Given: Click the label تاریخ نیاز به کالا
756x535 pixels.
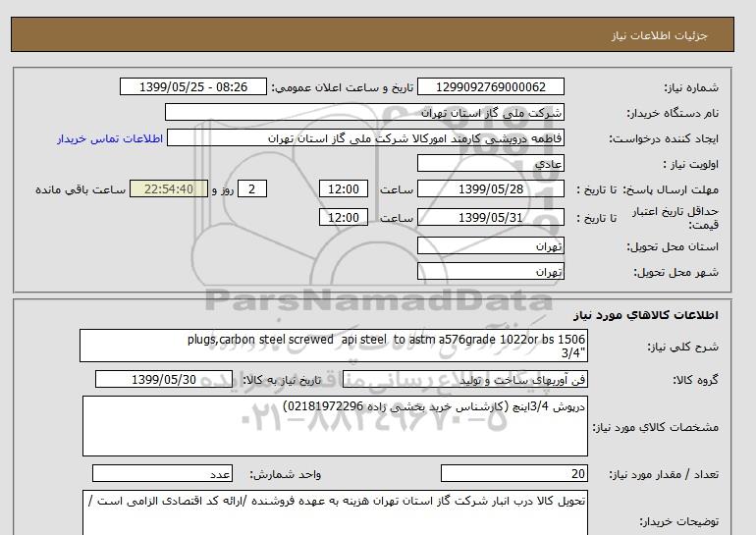Looking at the screenshot, I should 282,380.
